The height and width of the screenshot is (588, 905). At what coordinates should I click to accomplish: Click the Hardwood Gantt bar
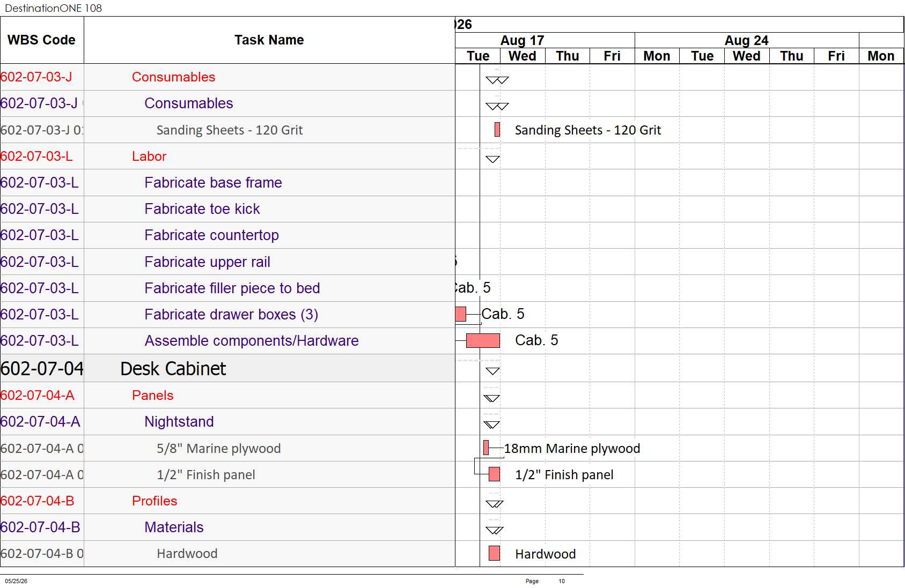[495, 554]
